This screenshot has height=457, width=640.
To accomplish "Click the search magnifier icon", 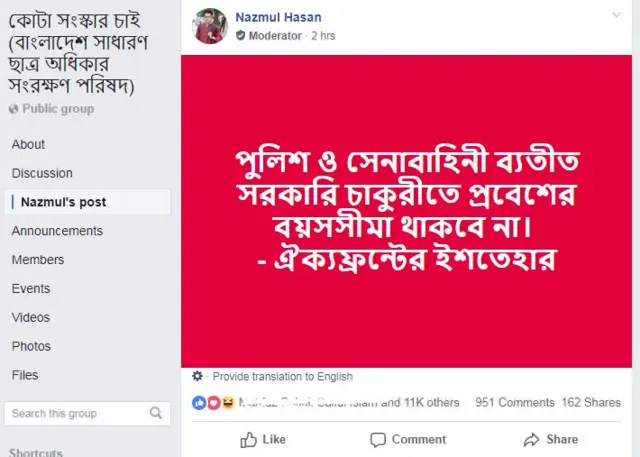I will click(x=157, y=413).
